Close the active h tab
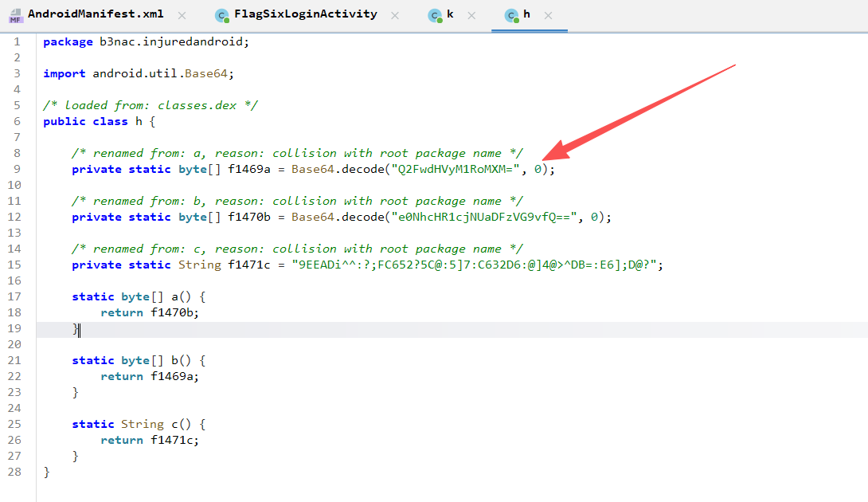The image size is (868, 502). tap(548, 15)
